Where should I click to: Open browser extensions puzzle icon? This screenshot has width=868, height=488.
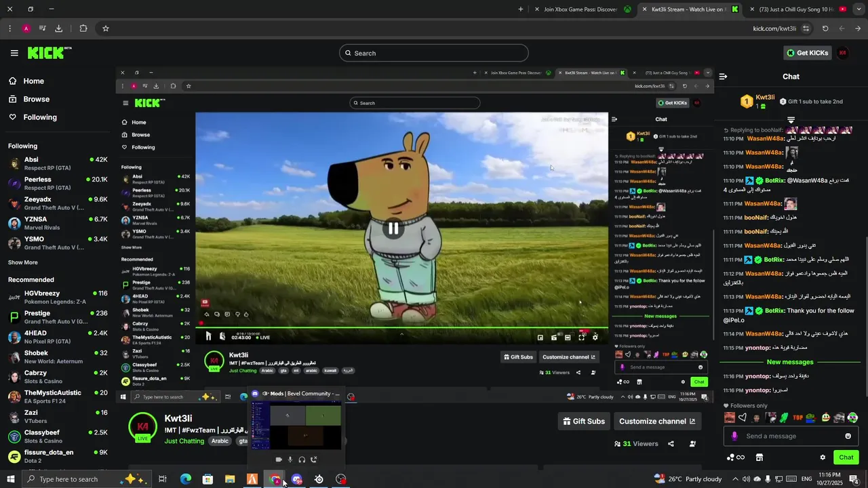coord(83,28)
